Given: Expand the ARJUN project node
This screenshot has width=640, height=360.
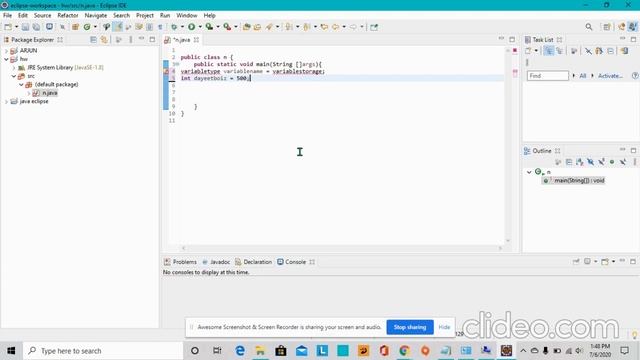Looking at the screenshot, I should 7,51.
